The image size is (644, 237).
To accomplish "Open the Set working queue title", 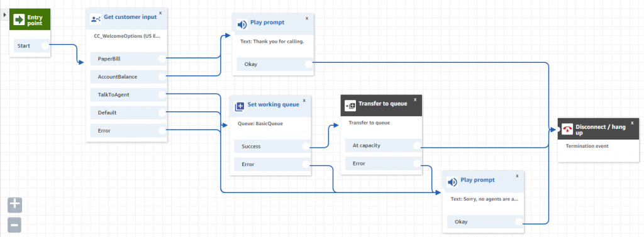I will tap(273, 105).
